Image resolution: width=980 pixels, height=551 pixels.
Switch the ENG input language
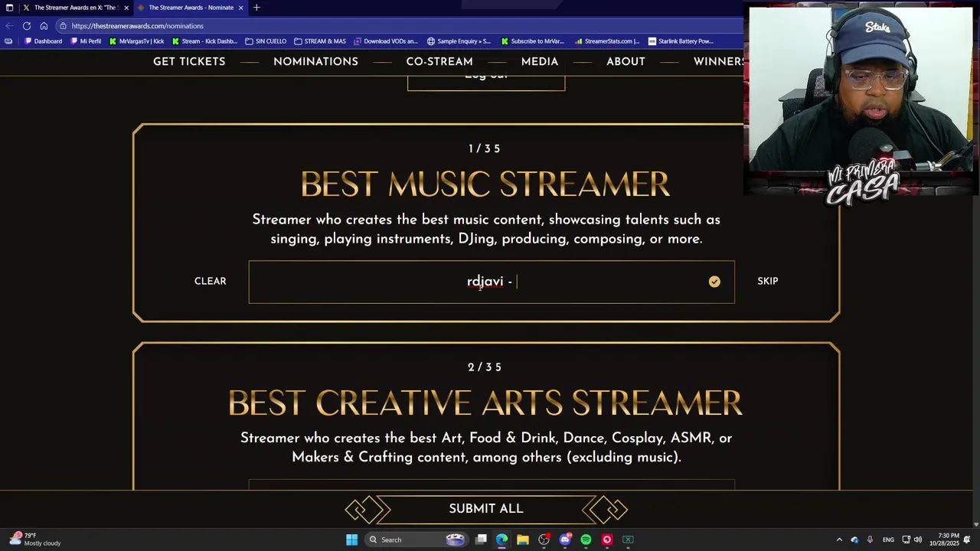888,540
